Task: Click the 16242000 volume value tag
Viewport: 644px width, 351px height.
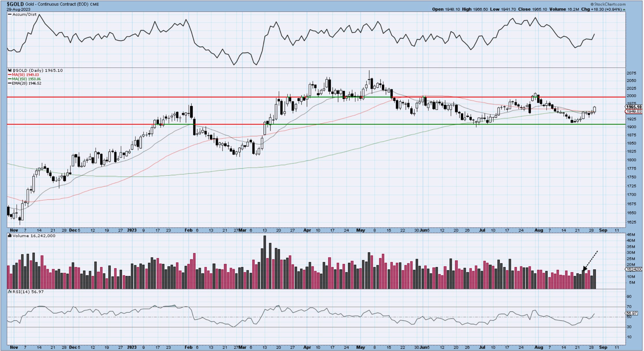Action: click(x=634, y=269)
